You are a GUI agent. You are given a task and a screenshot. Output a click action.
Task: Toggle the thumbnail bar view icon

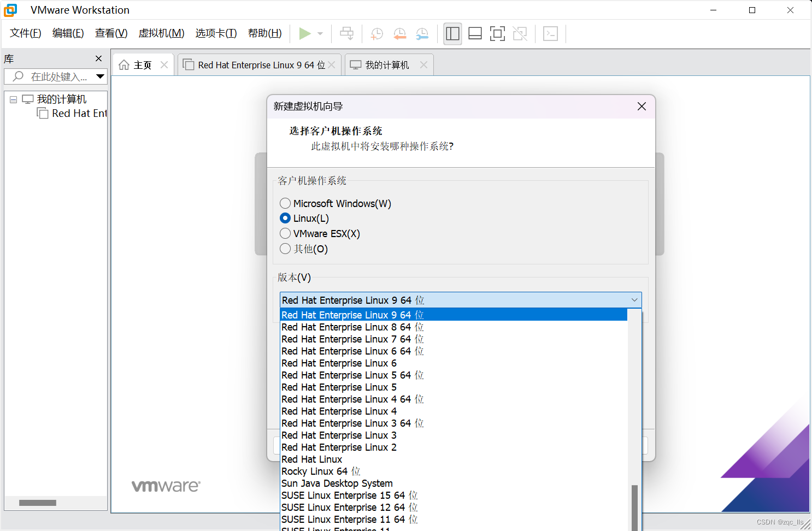pos(475,34)
